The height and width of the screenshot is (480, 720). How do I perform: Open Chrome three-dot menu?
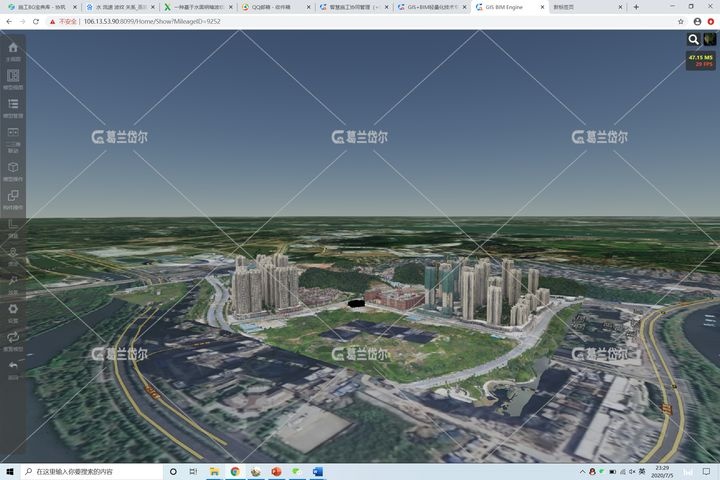[711, 21]
